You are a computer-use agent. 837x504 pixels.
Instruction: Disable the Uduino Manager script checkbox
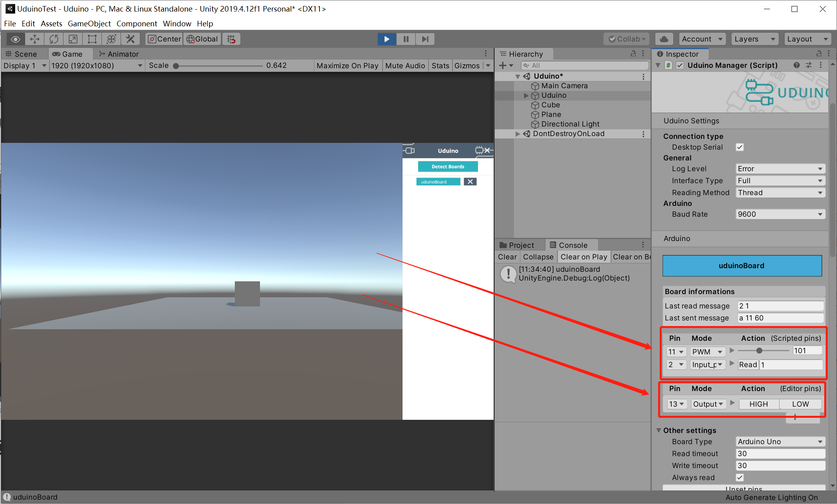[x=680, y=65]
